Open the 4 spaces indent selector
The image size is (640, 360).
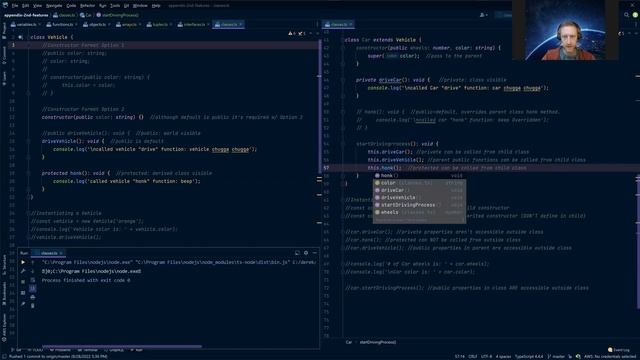503,356
